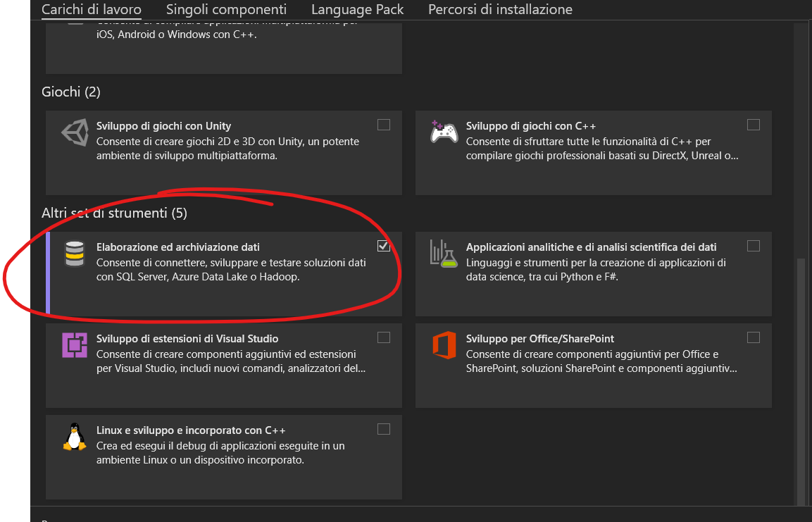The image size is (812, 522).
Task: Click the Unity cube icon
Action: click(x=74, y=133)
